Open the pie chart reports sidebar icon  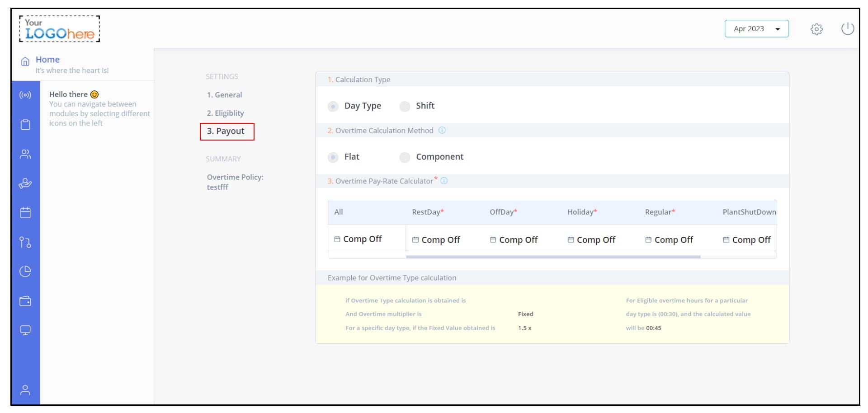pos(25,271)
